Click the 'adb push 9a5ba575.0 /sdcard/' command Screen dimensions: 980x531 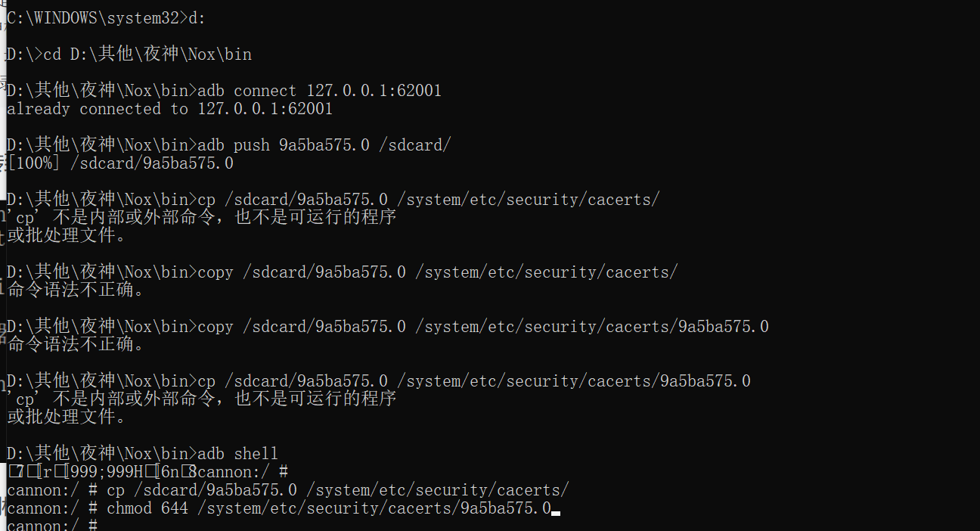[x=324, y=145]
